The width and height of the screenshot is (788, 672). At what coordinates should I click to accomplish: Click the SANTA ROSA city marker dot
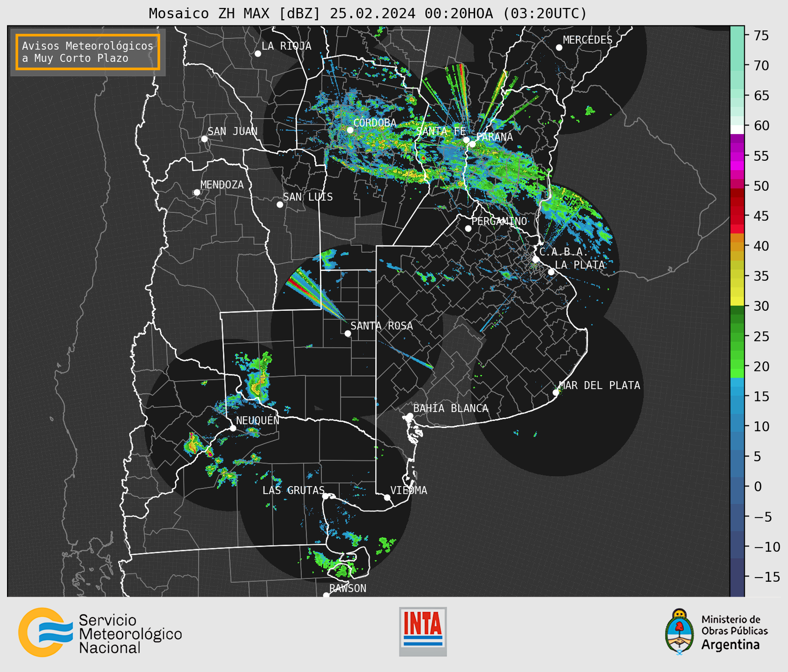[348, 334]
